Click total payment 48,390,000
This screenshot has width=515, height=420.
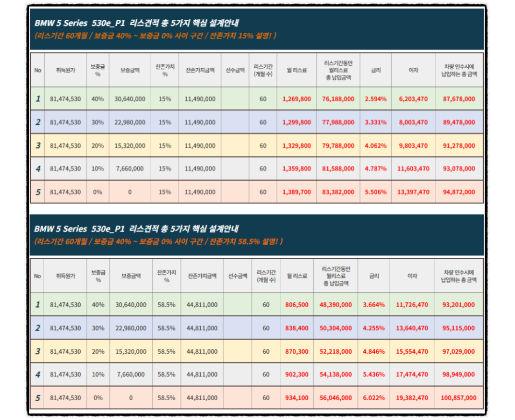[335, 304]
